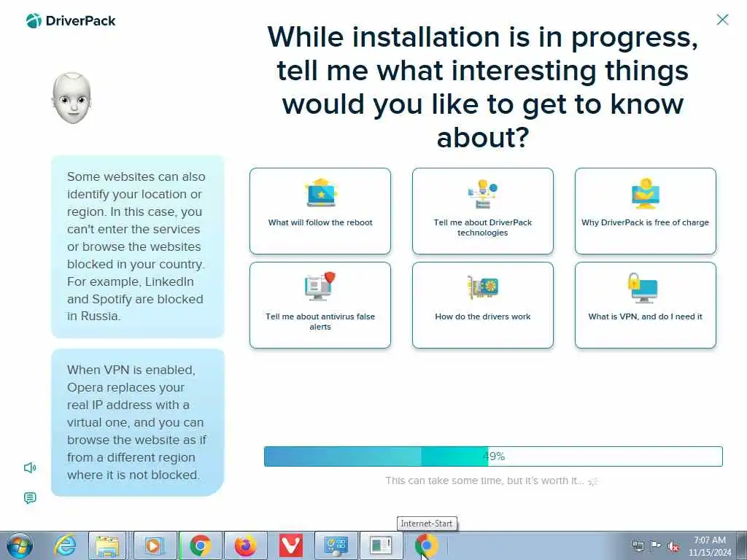This screenshot has width=747, height=560.
Task: Click the DriverPack logo
Action: tap(71, 21)
